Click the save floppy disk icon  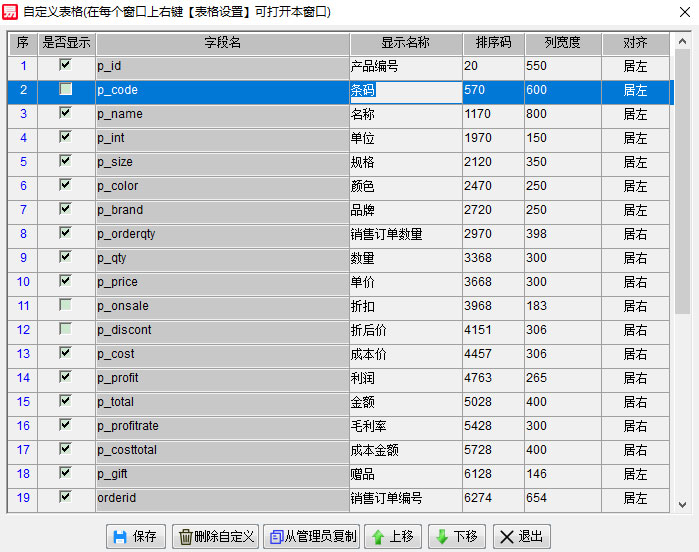pos(120,537)
